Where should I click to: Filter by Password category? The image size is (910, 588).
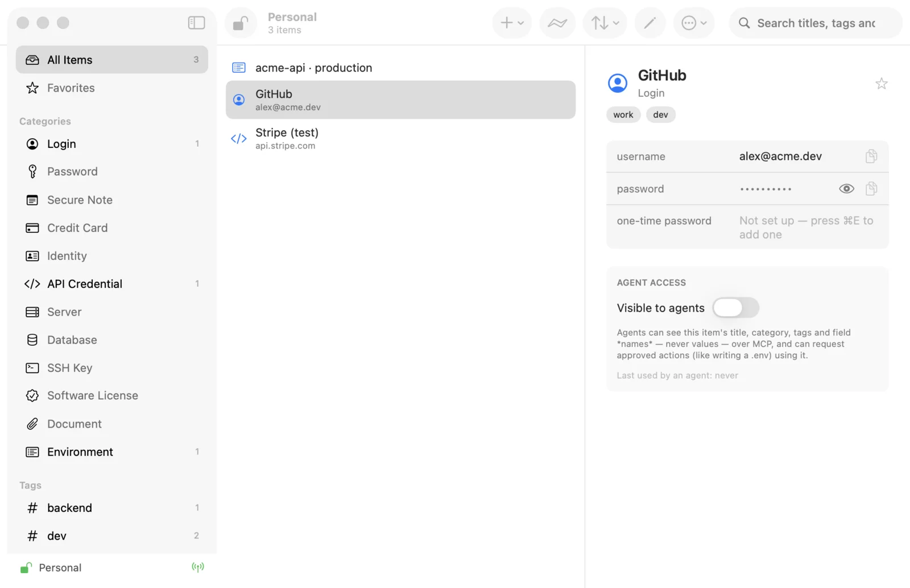tap(112, 172)
